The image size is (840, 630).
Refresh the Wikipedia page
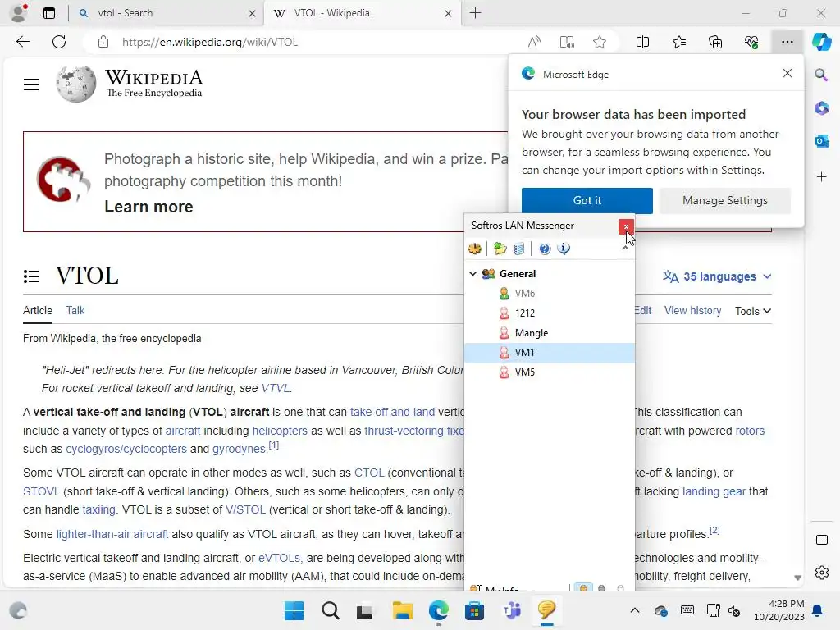59,42
